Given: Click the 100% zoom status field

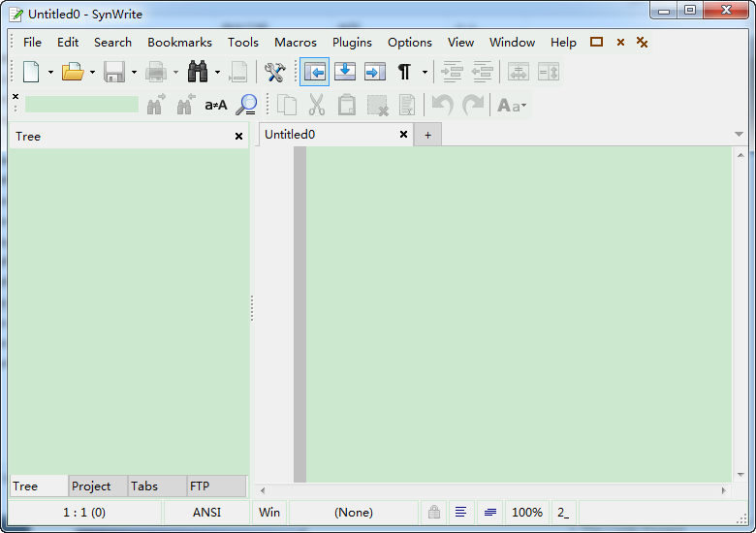Looking at the screenshot, I should 527,513.
